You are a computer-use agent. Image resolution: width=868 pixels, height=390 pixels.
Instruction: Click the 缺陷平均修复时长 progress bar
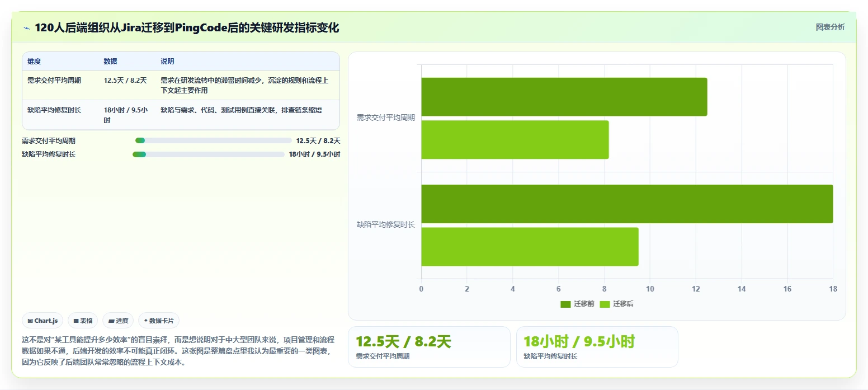[x=209, y=154]
